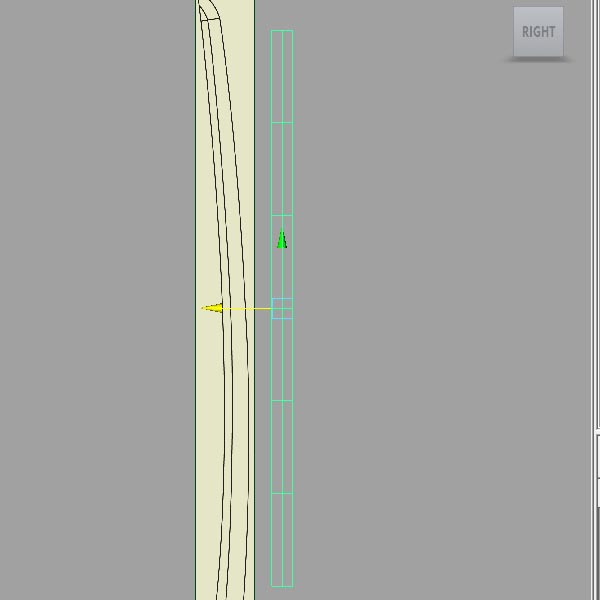Image resolution: width=600 pixels, height=600 pixels.
Task: Click the green upward arrow manipulator
Action: pyautogui.click(x=282, y=240)
